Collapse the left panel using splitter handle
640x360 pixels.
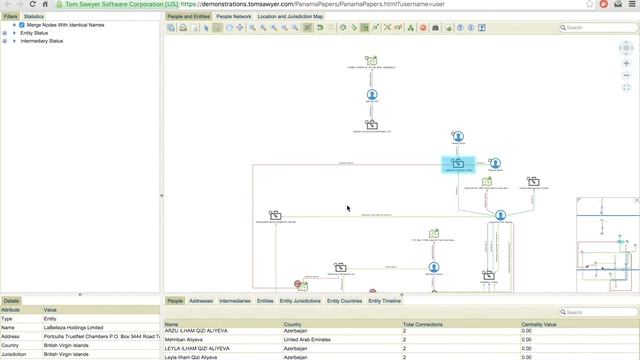(162, 196)
